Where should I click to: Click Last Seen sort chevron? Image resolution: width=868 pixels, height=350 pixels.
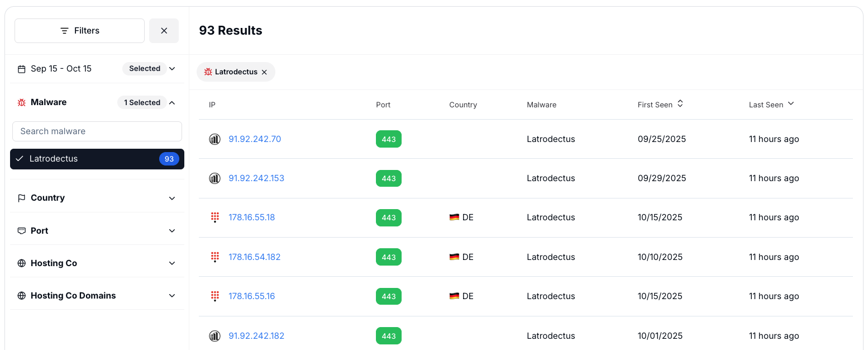coord(790,104)
